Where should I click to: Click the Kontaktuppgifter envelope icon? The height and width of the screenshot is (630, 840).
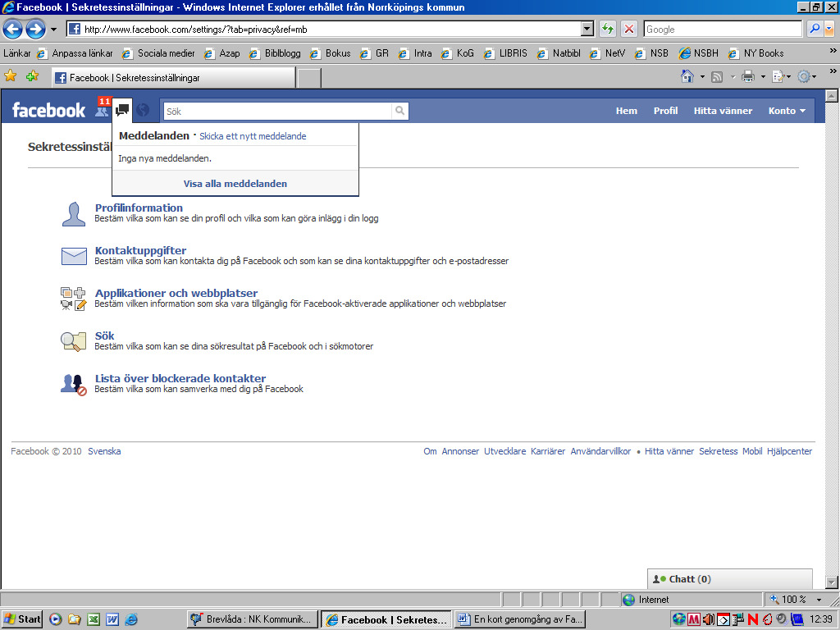tap(74, 256)
